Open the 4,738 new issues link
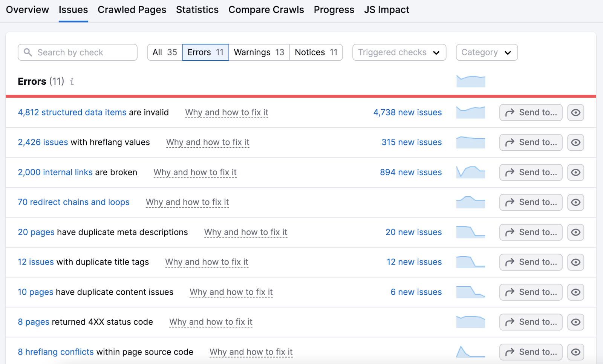 point(407,112)
